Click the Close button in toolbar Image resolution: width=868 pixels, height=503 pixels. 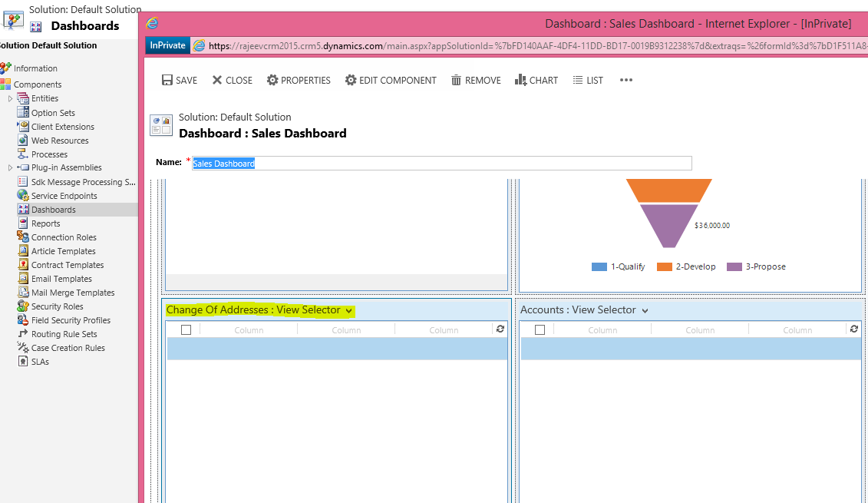click(x=232, y=81)
